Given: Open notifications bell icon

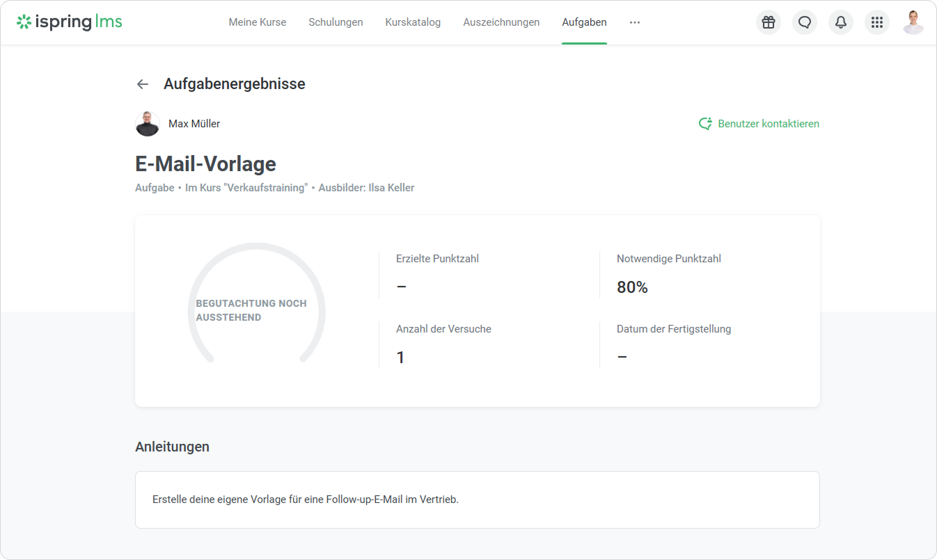Looking at the screenshot, I should pyautogui.click(x=841, y=22).
